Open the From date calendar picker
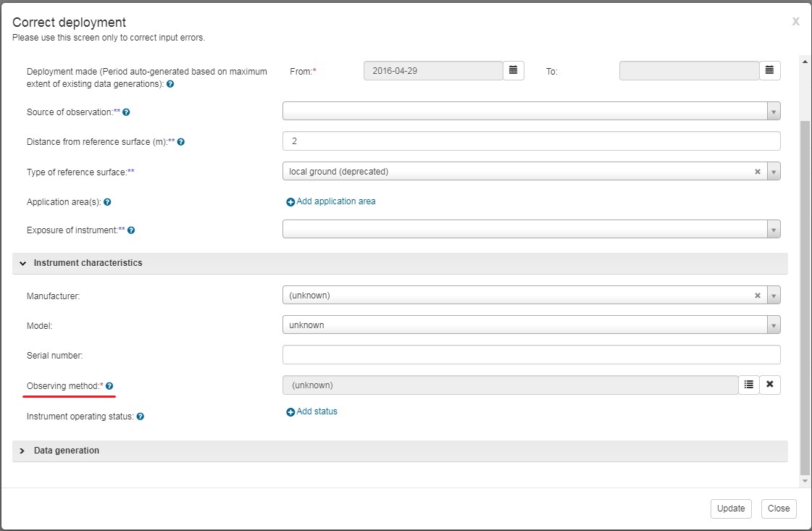This screenshot has width=812, height=531. coord(513,70)
